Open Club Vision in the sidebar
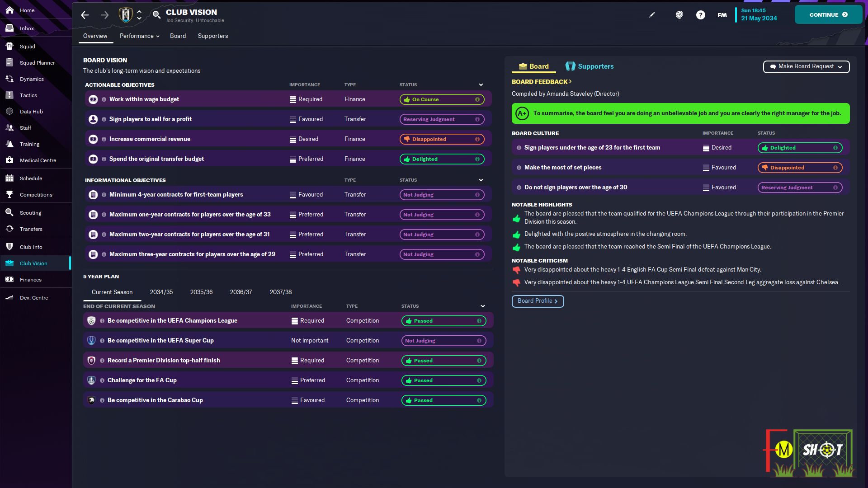868x488 pixels. pyautogui.click(x=35, y=263)
